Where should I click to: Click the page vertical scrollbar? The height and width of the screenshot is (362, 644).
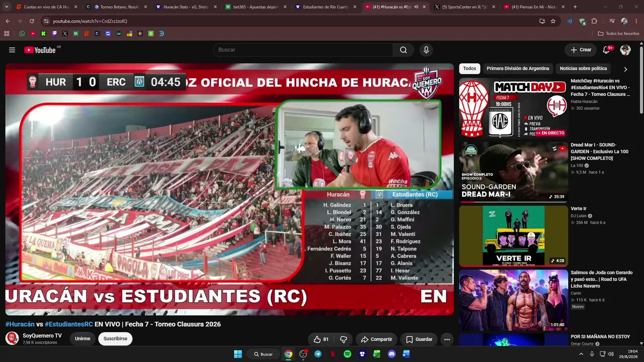pos(641,79)
